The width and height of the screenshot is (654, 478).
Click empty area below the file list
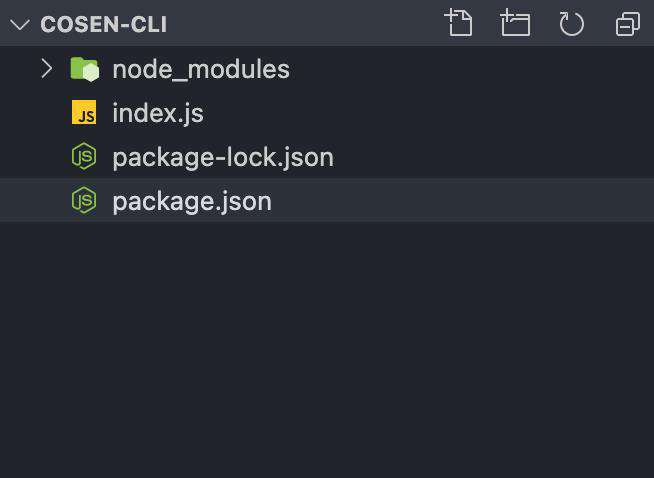click(x=327, y=350)
